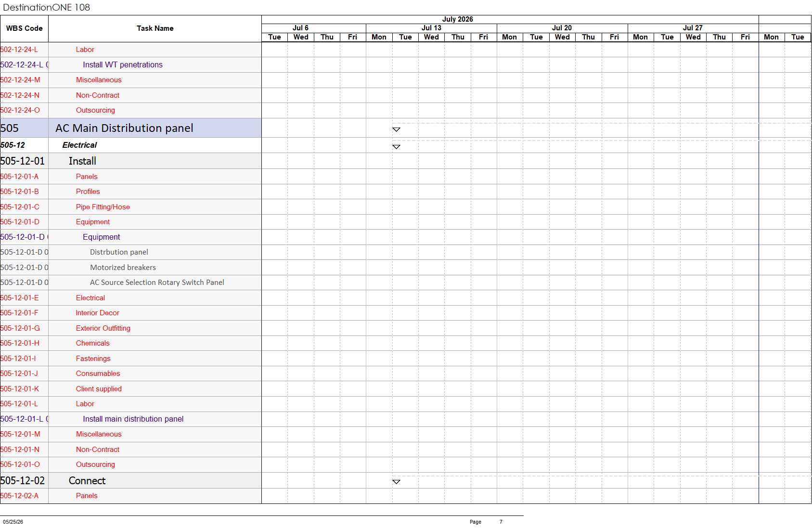Select the Jul 6 week header
This screenshot has height=528, width=812.
click(300, 28)
